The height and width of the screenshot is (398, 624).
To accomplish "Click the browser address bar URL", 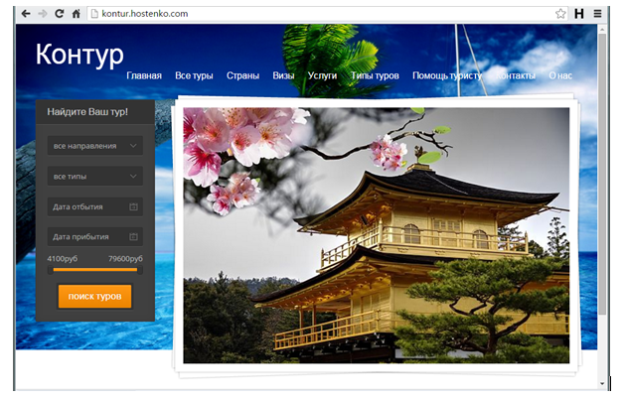I will [144, 14].
